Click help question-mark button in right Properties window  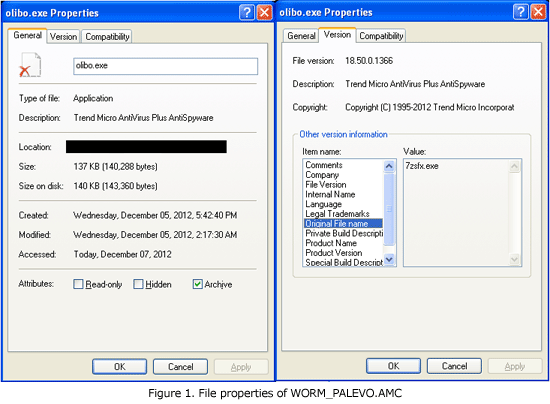521,12
